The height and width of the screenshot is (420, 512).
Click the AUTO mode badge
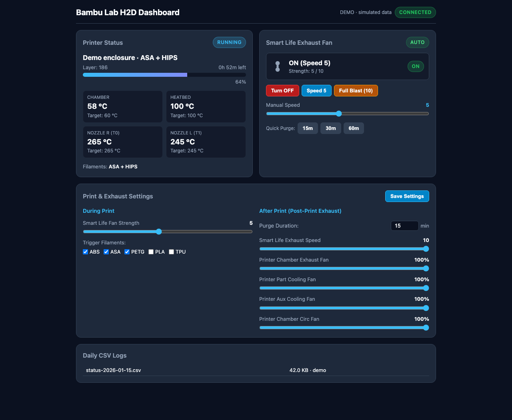[417, 42]
